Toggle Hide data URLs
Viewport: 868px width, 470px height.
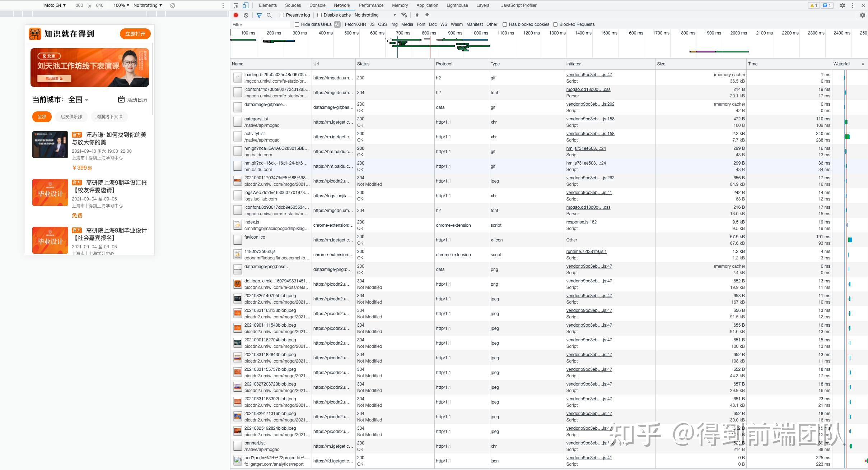[296, 24]
